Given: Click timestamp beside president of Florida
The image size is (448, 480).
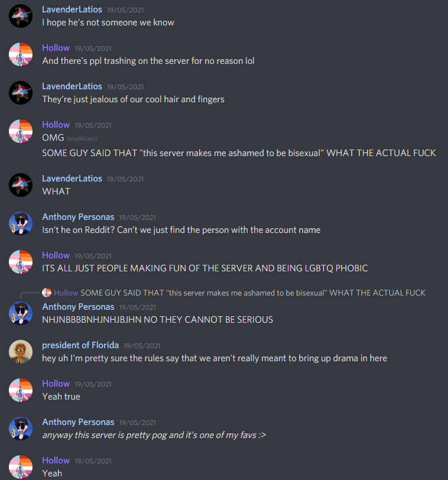Looking at the screenshot, I should (142, 346).
